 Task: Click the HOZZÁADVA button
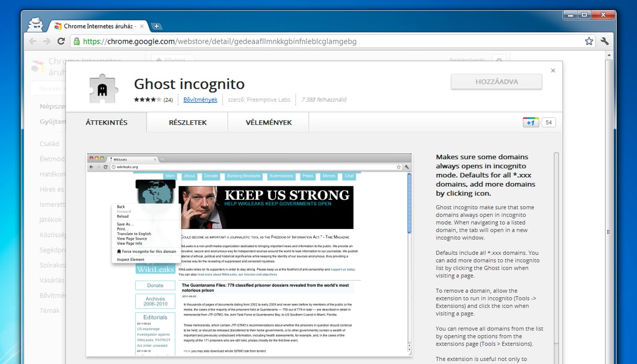click(x=496, y=82)
